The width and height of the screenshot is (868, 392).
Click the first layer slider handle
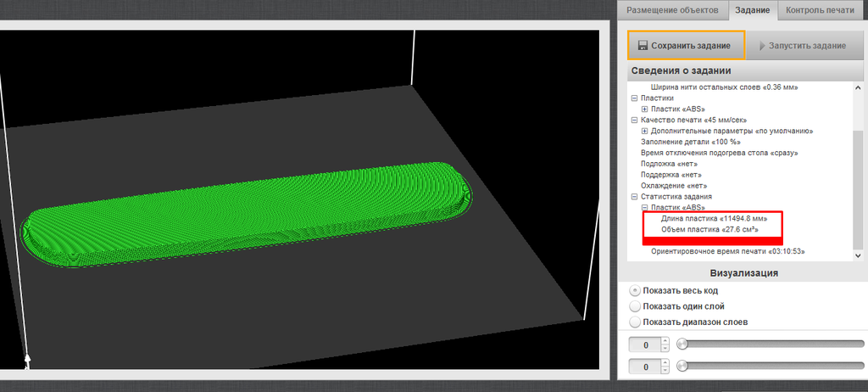tap(682, 344)
